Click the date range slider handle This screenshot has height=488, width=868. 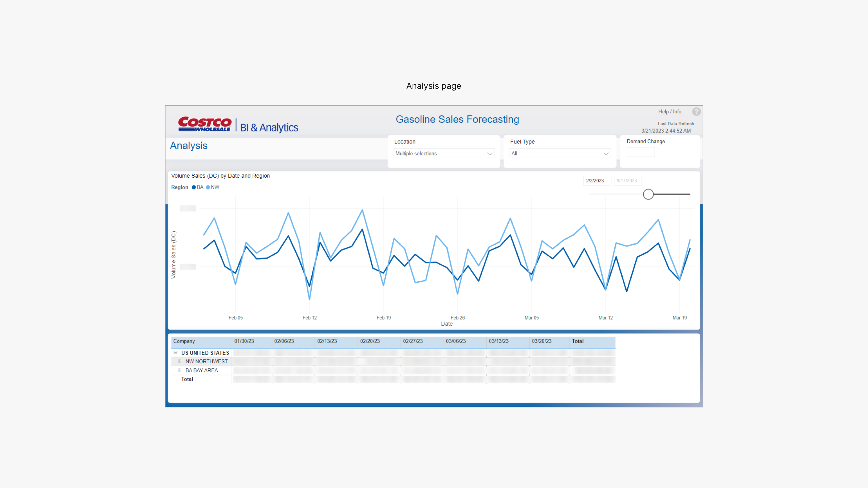click(x=648, y=194)
